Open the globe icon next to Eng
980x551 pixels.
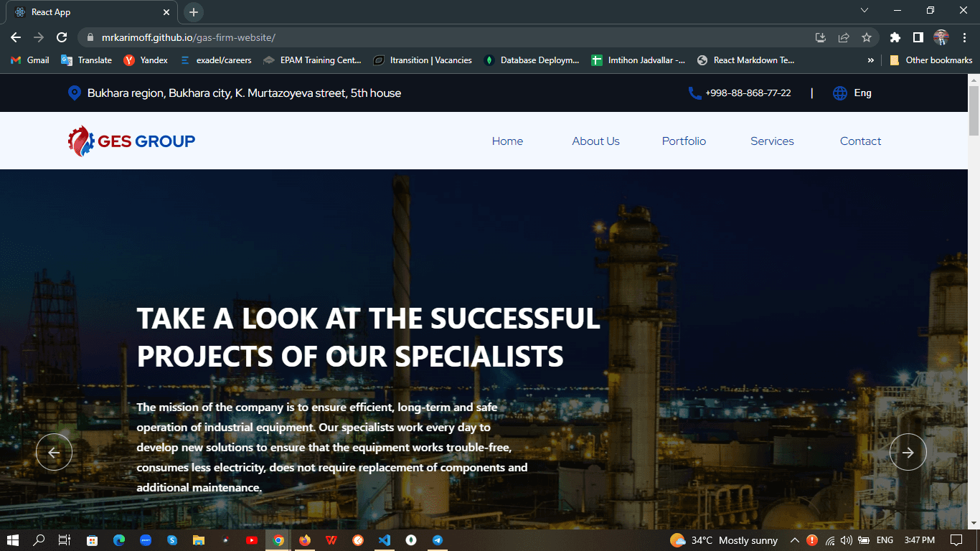coord(839,93)
